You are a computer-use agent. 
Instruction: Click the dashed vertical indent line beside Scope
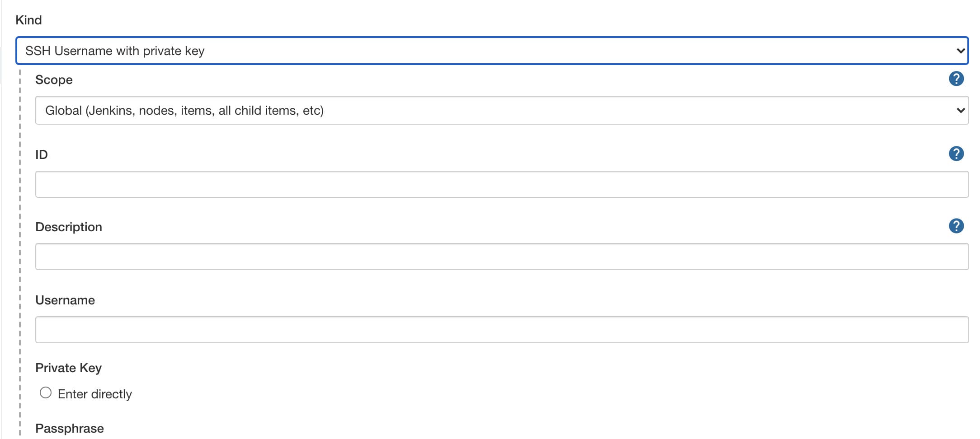(x=20, y=80)
